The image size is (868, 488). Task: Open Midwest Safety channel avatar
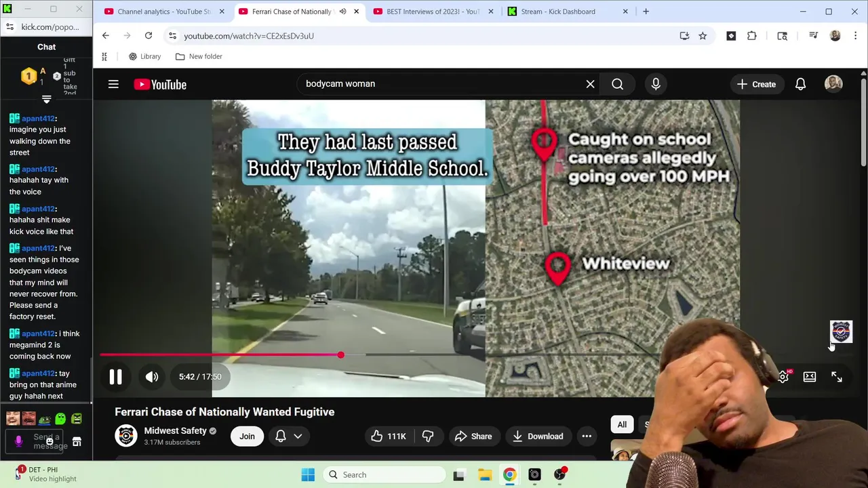[126, 436]
